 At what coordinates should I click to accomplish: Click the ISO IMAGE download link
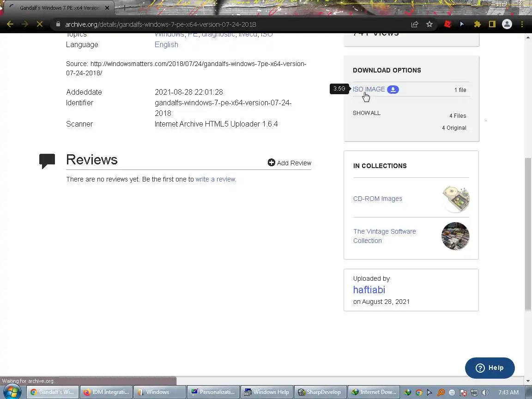[369, 89]
